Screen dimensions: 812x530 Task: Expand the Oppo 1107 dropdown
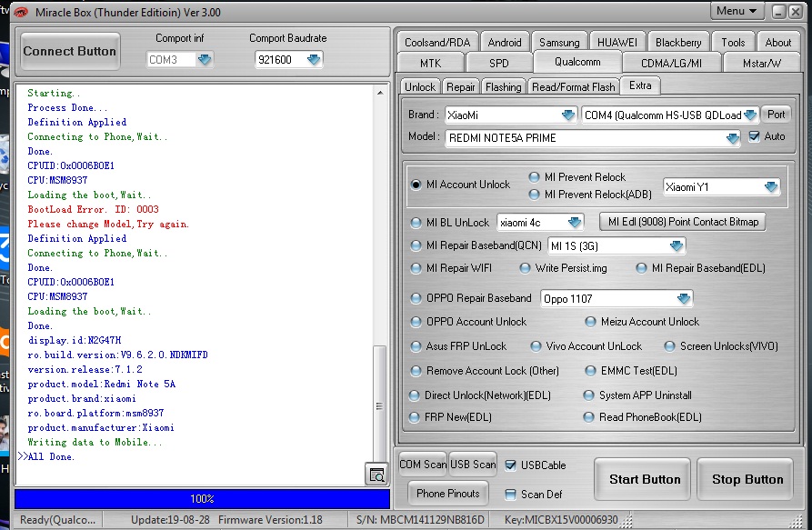tap(684, 299)
